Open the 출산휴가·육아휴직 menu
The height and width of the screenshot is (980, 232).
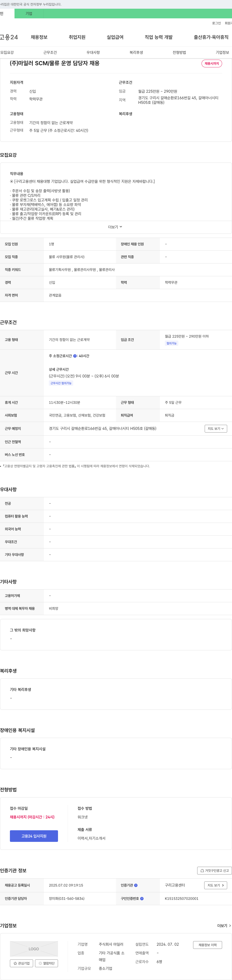point(211,37)
